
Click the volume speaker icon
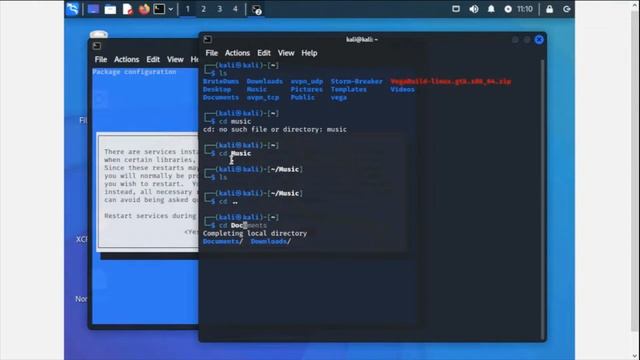(x=473, y=9)
